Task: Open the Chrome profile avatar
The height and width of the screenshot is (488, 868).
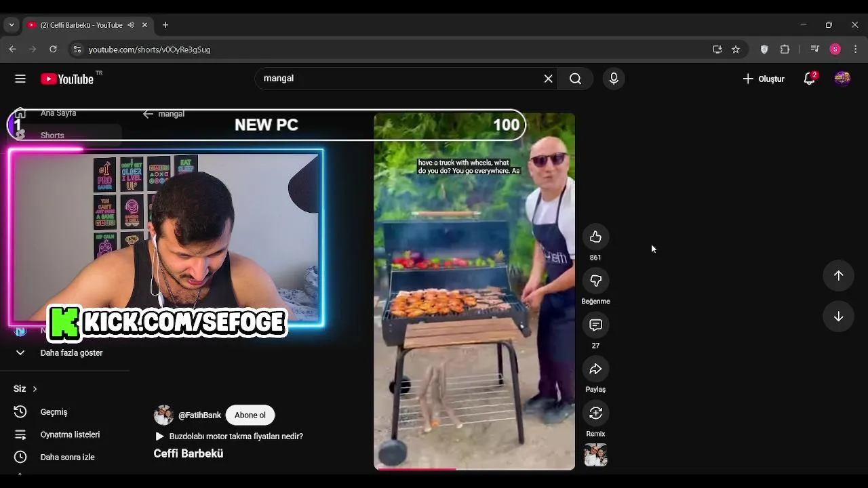Action: coord(835,49)
